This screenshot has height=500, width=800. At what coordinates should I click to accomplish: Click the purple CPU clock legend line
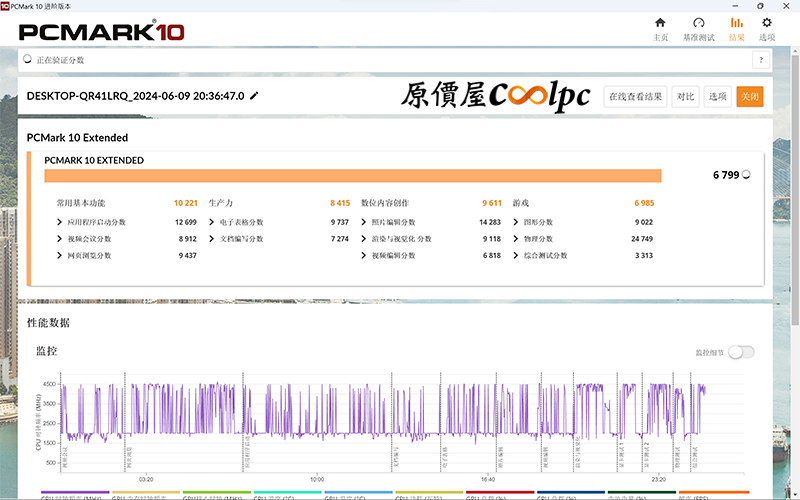coord(75,492)
